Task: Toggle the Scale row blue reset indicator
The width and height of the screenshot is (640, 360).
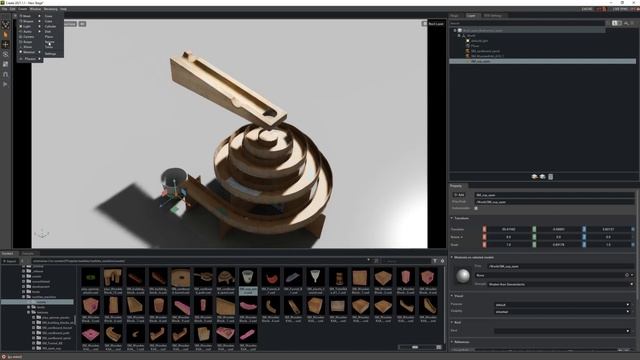Action: (633, 244)
